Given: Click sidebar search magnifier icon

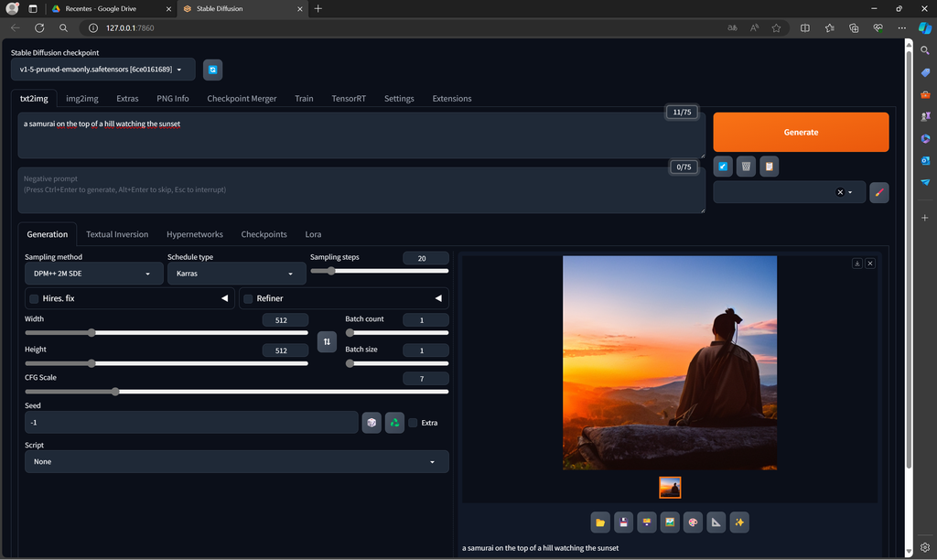Looking at the screenshot, I should coord(925,51).
